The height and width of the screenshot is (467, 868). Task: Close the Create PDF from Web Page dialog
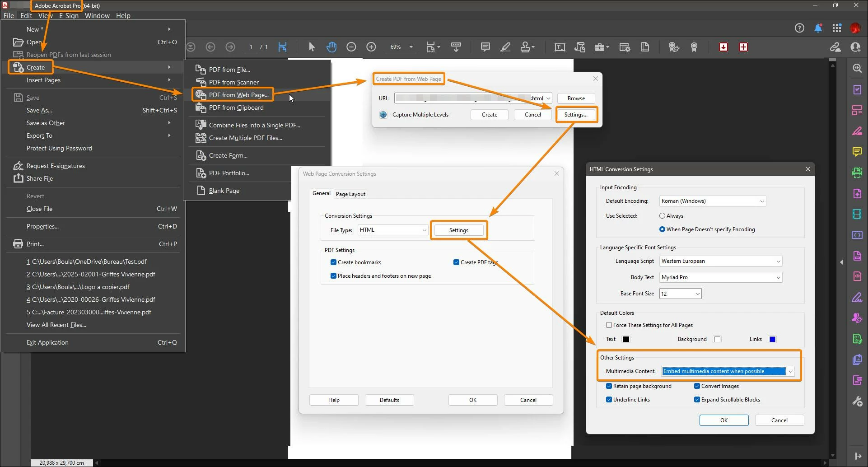click(x=595, y=79)
